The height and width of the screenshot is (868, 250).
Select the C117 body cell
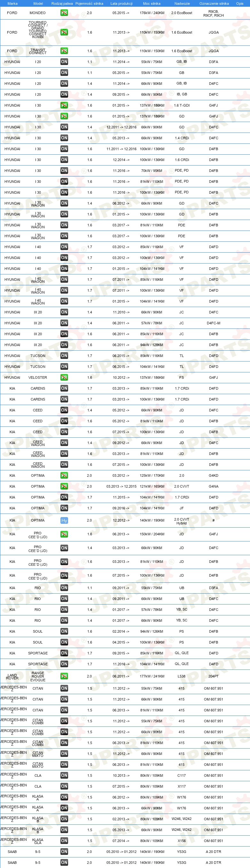coord(181,775)
